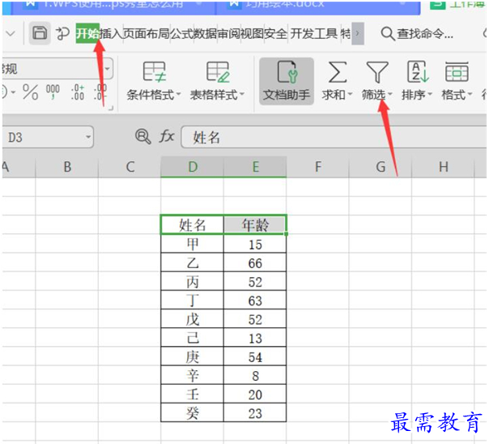489x448 pixels.
Task: Select the cell with value 63
Action: coord(255,300)
